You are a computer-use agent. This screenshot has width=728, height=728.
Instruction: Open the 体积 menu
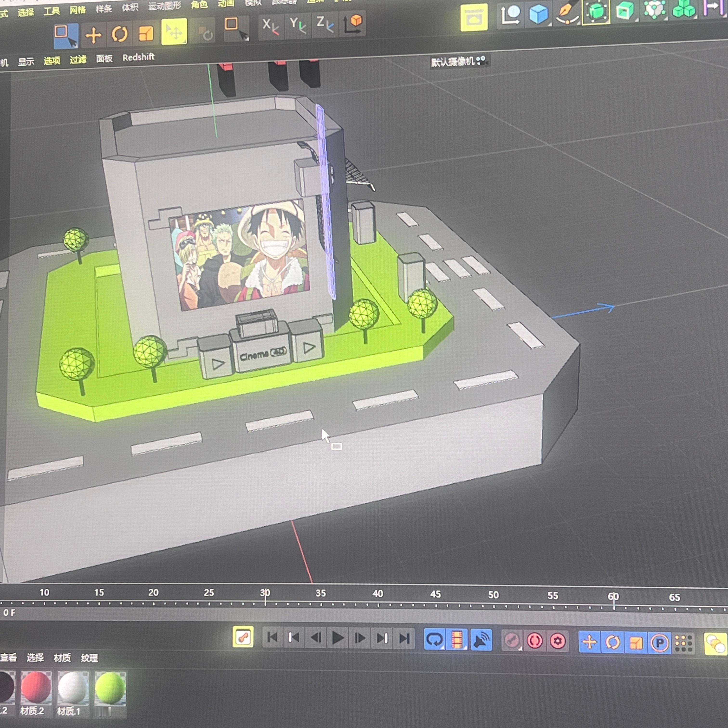[130, 7]
